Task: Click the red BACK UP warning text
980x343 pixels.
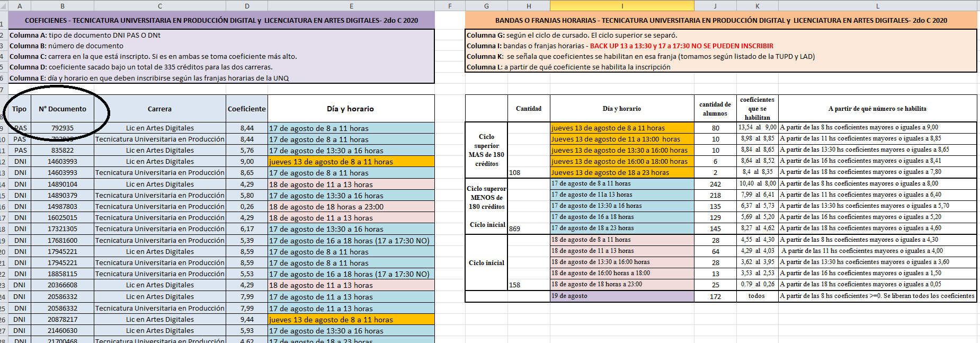Action: [x=681, y=46]
